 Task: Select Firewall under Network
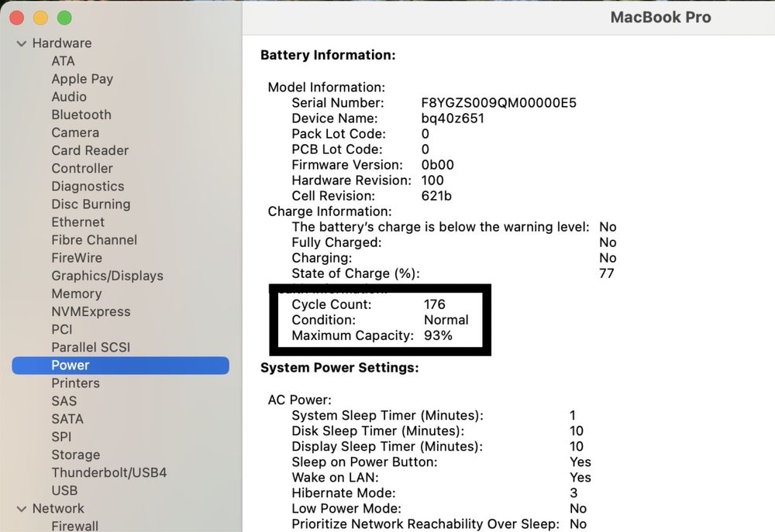(x=75, y=526)
